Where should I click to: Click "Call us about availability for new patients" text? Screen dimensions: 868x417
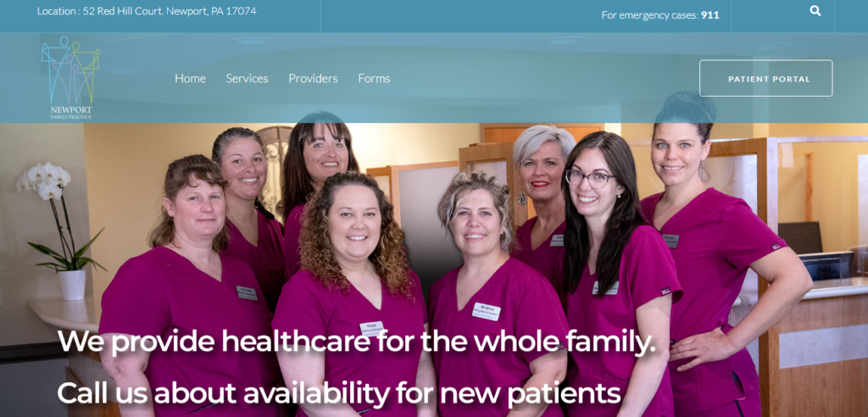pos(339,392)
